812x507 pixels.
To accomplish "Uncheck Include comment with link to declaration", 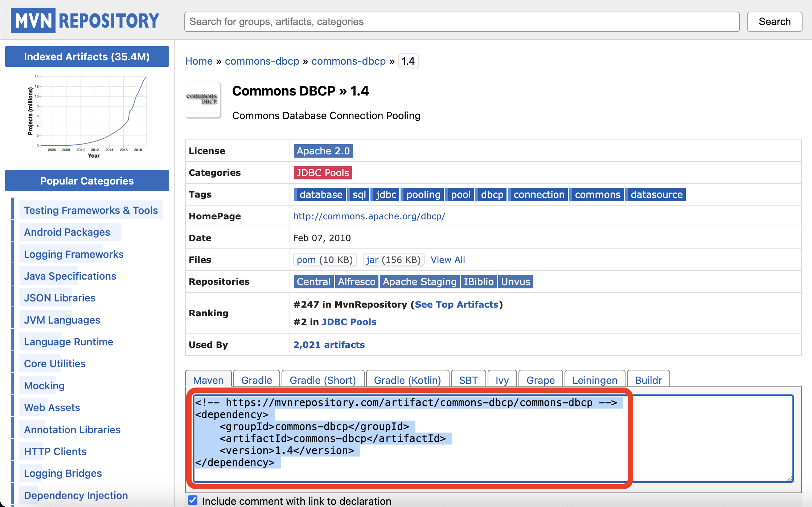I will [192, 500].
